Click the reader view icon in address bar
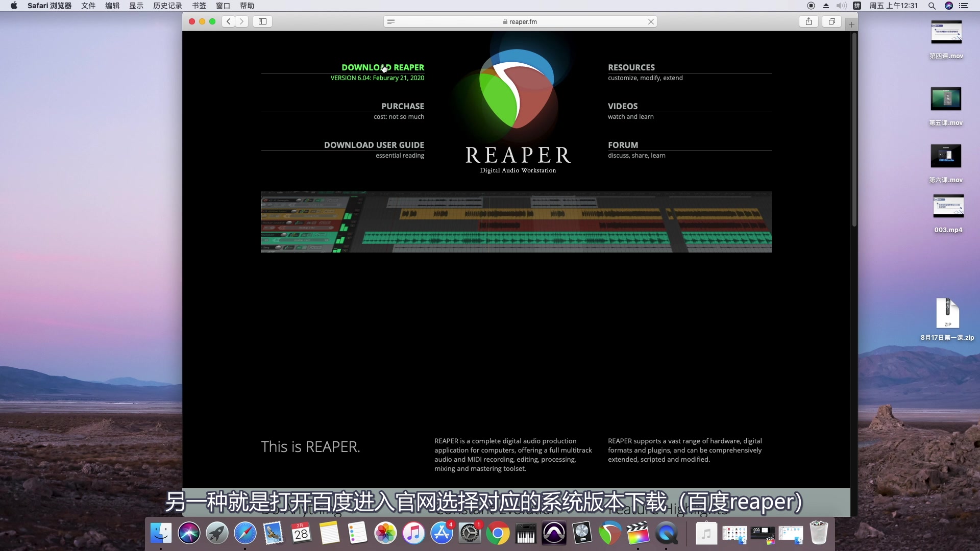The image size is (980, 551). coord(391,21)
